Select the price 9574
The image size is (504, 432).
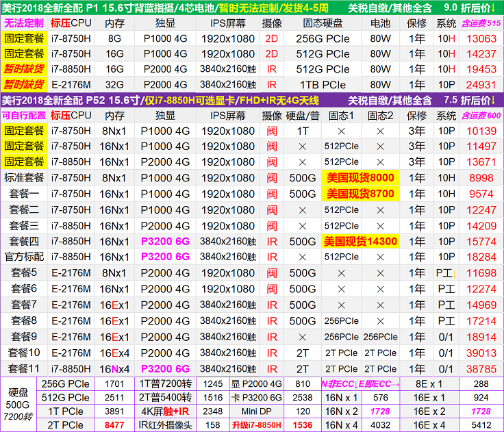point(481,194)
